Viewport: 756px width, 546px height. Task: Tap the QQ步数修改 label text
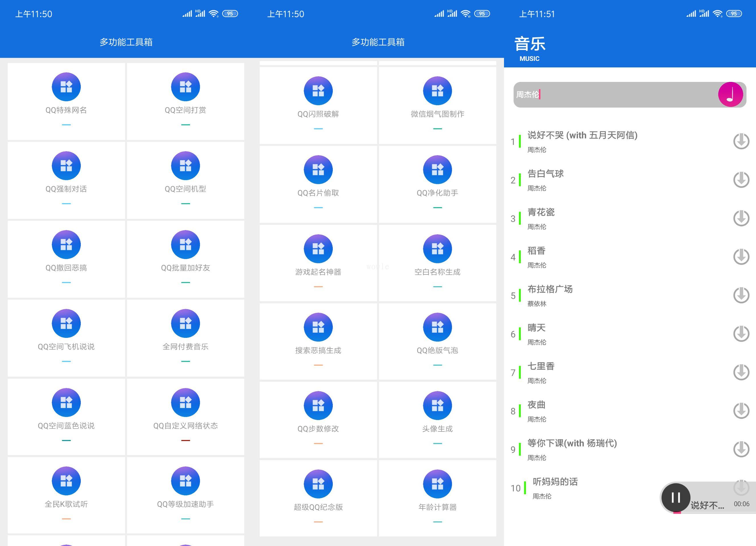[318, 429]
